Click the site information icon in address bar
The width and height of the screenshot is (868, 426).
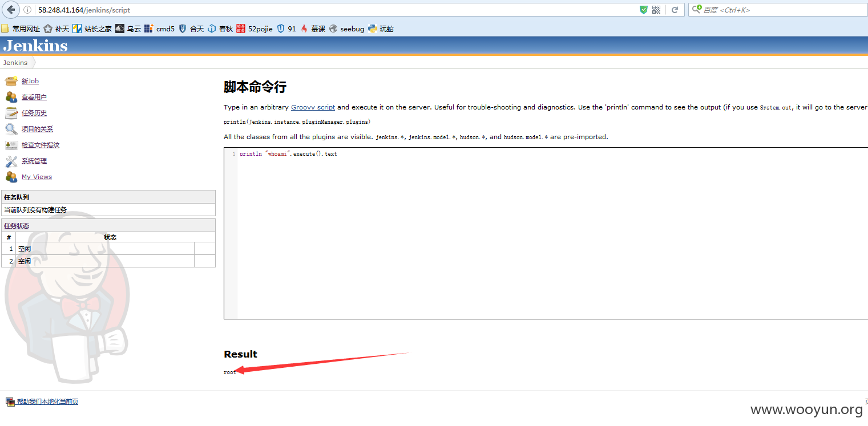[x=27, y=10]
